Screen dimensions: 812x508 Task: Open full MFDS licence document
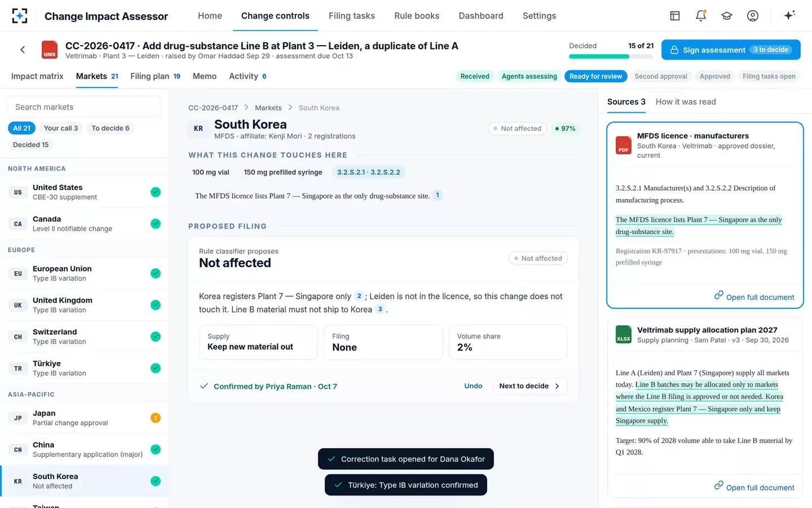point(754,297)
